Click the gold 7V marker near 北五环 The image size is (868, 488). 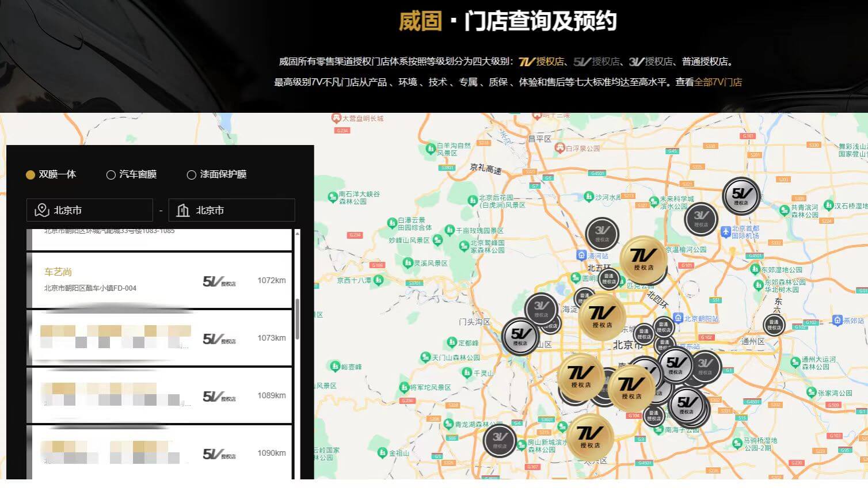tap(643, 260)
